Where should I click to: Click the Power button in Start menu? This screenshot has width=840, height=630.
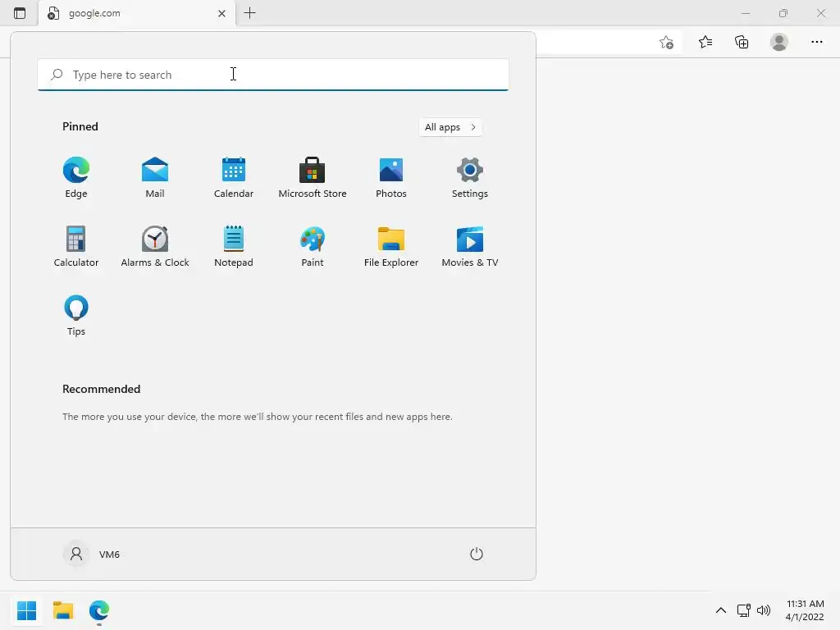tap(477, 554)
